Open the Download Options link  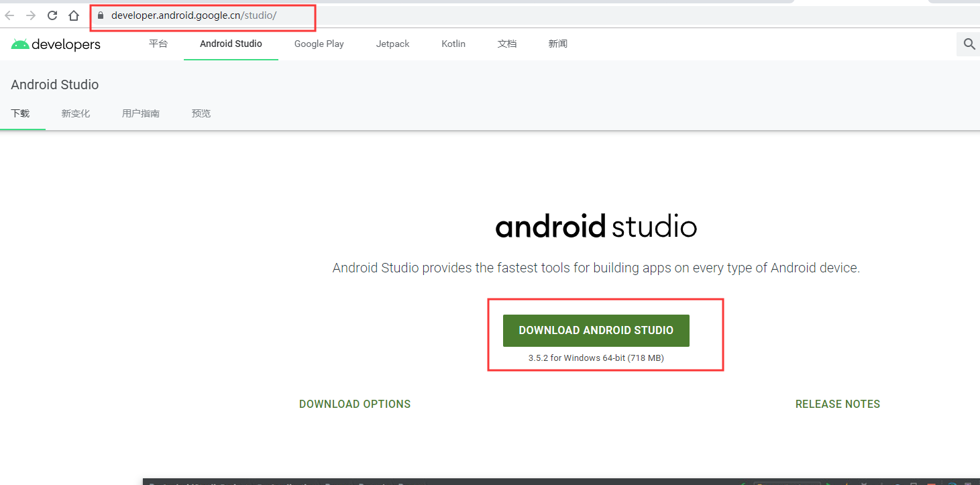[355, 404]
